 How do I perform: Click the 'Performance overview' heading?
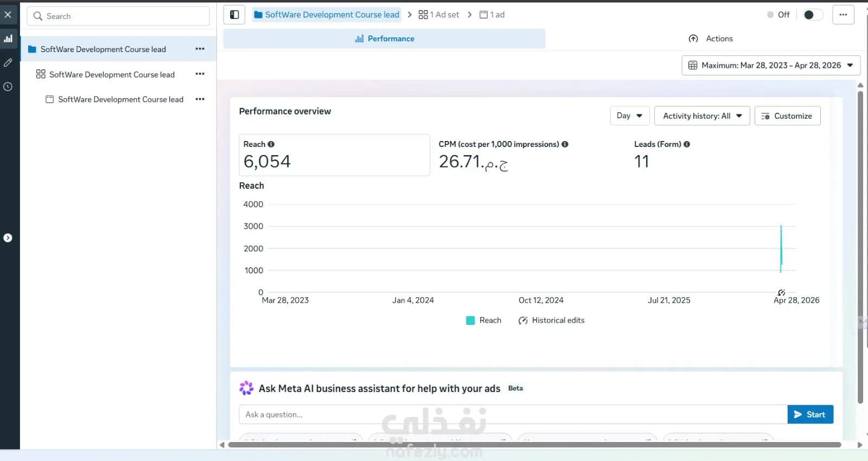285,111
